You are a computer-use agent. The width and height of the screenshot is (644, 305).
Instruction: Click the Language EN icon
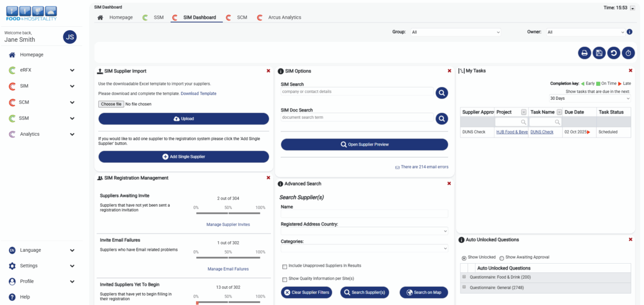pos(12,250)
